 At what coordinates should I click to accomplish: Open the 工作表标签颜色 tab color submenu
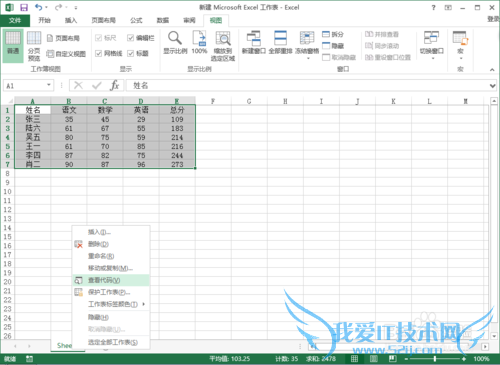tap(111, 304)
